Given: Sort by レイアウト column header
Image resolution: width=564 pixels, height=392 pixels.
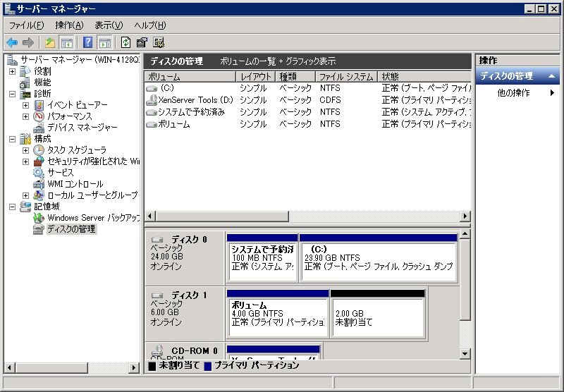Looking at the screenshot, I should click(256, 77).
